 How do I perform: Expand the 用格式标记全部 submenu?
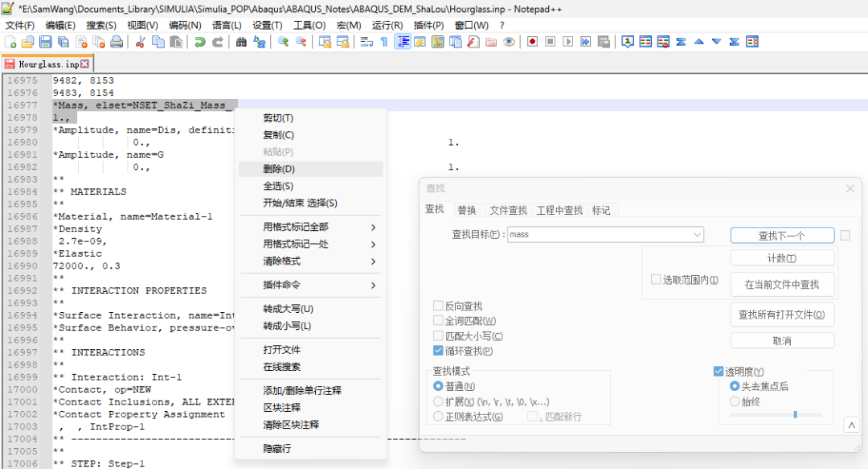(312, 227)
